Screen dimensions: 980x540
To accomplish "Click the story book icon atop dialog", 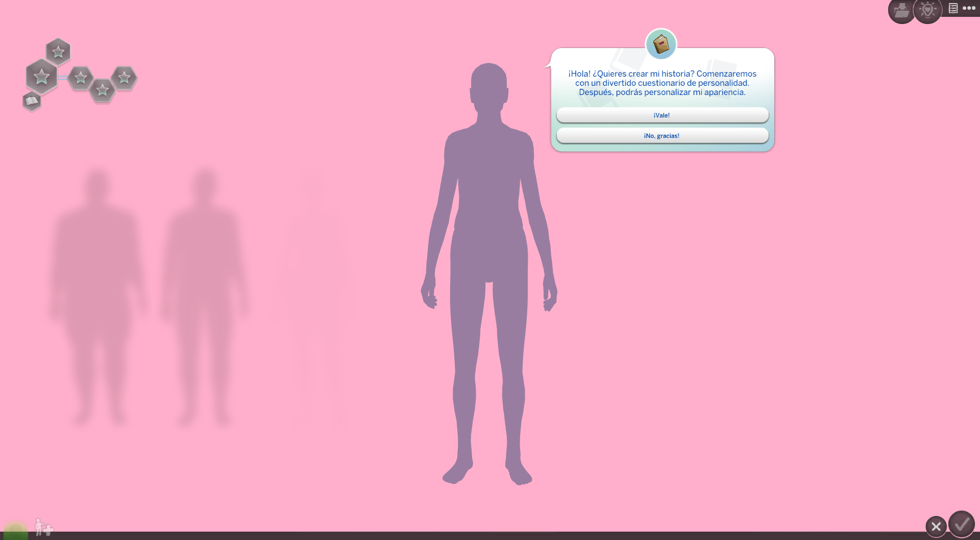I will tap(661, 44).
